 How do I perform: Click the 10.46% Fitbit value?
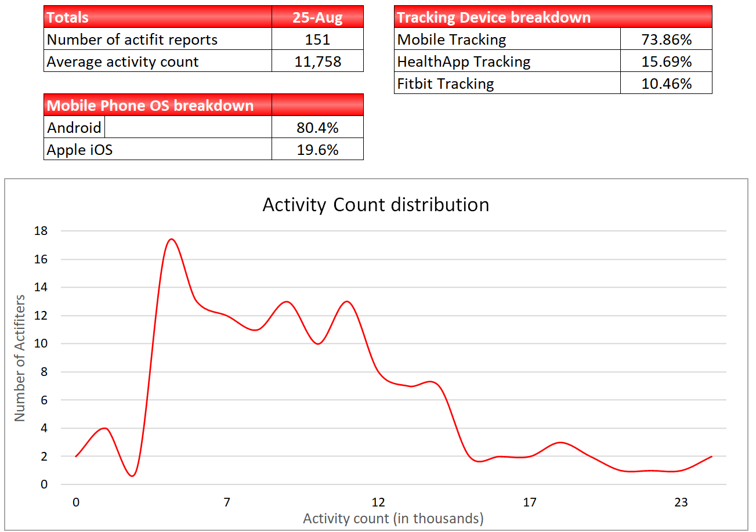click(x=666, y=83)
